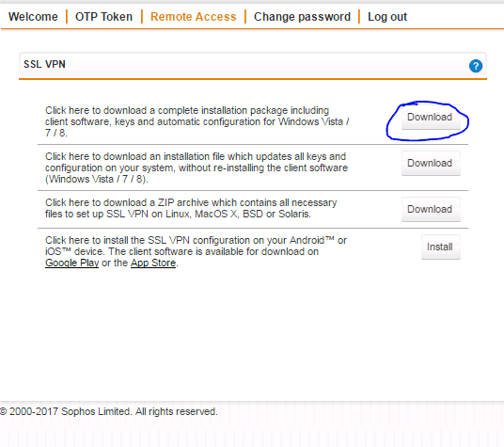Go to the Welcome tab
This screenshot has height=447, width=504.
(x=33, y=17)
